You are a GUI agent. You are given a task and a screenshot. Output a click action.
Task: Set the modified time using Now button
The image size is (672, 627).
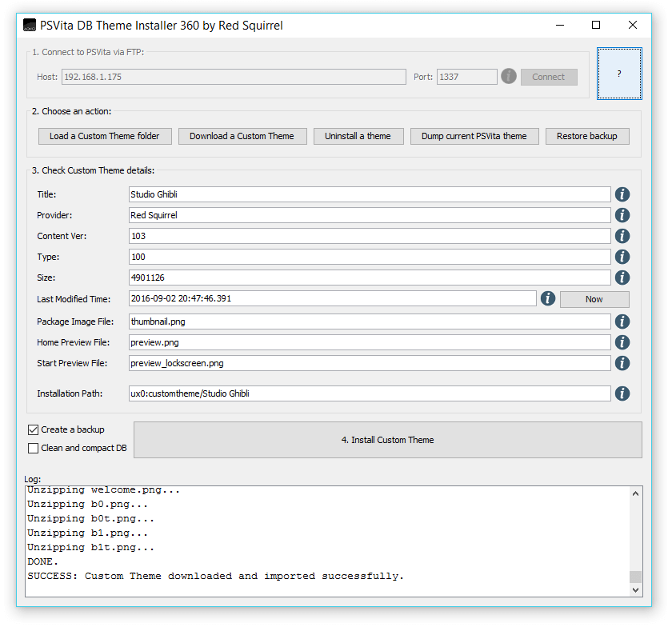click(594, 299)
